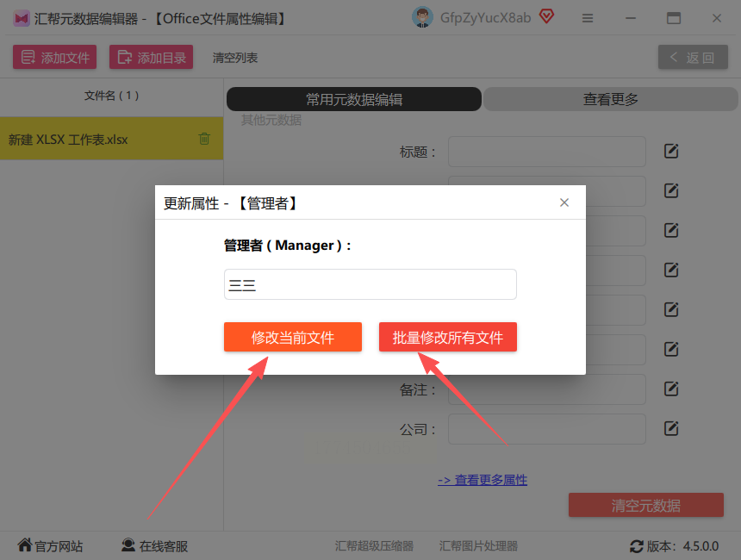Viewport: 741px width, 560px height.
Task: Open the 查看更多属性 link
Action: 482,480
